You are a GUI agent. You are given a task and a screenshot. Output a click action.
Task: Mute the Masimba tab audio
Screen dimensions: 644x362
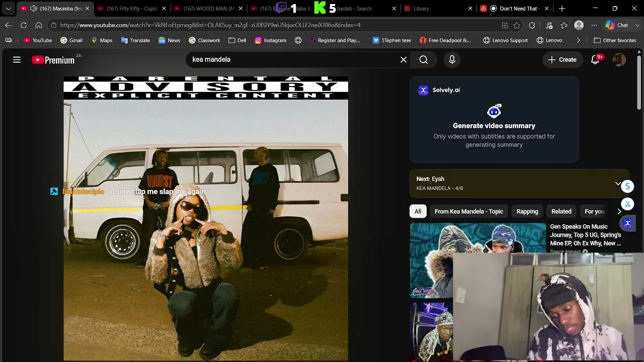tap(33, 9)
